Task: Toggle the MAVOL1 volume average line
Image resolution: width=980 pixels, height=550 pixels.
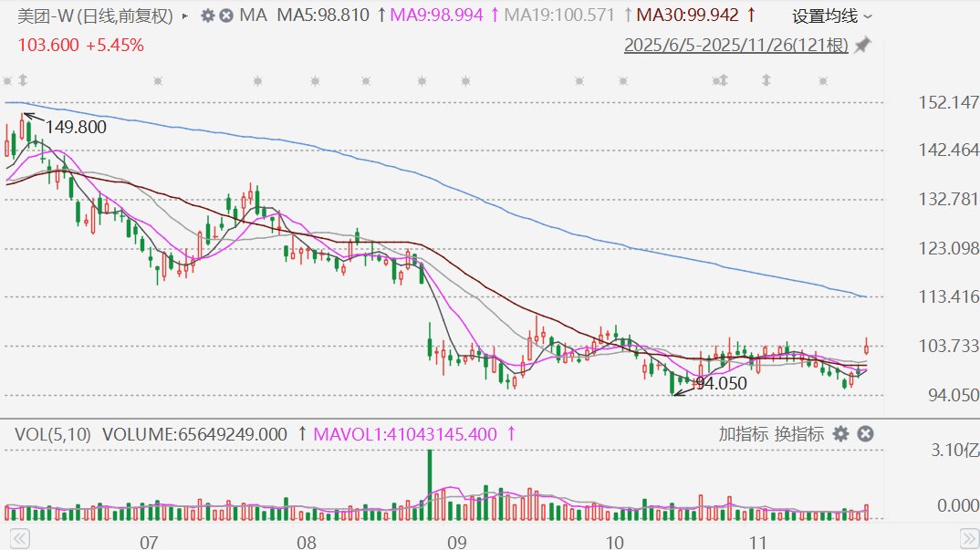Action: point(406,434)
